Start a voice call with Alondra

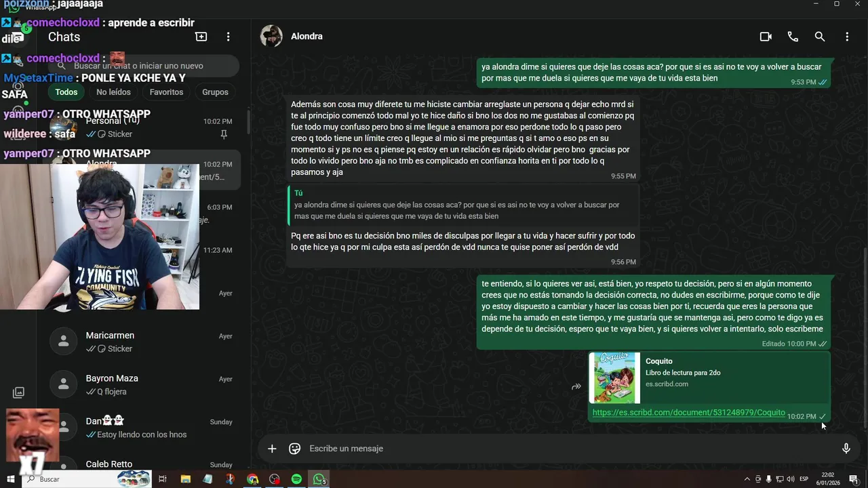(x=793, y=37)
